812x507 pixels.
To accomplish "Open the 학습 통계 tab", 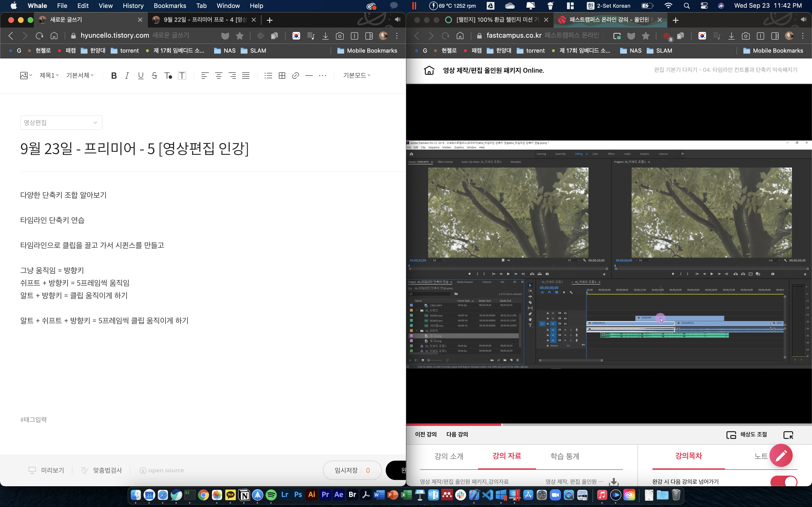I will coord(565,456).
